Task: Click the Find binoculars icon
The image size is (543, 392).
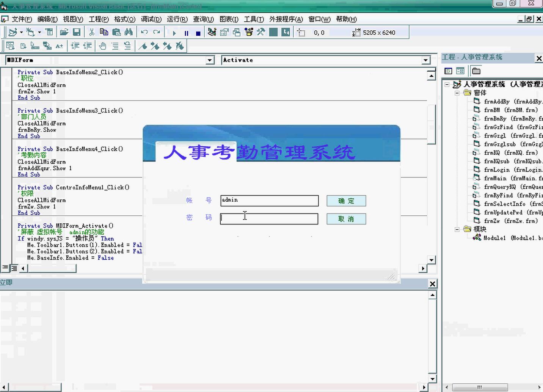Action: tap(129, 32)
